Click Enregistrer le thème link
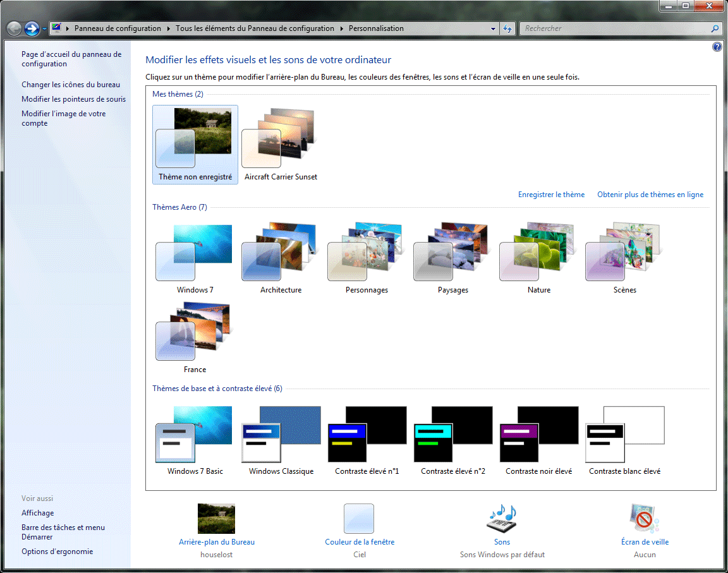Screen dimensions: 728x573 [x=551, y=195]
